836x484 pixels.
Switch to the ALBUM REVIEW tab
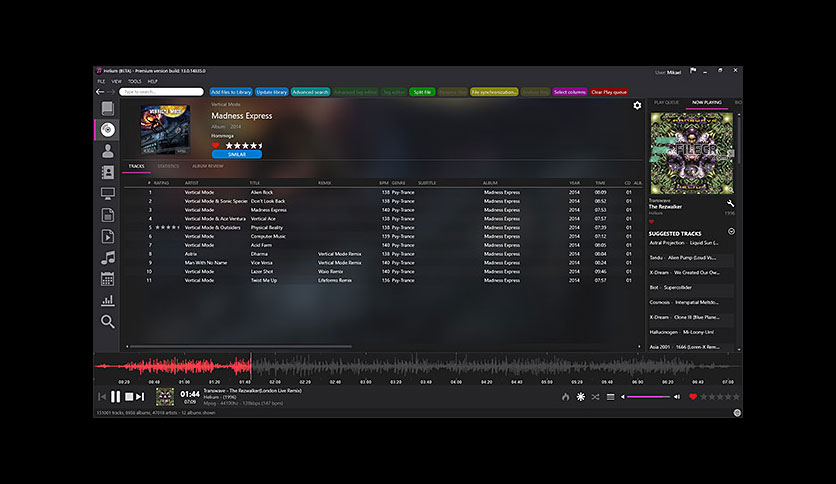pyautogui.click(x=208, y=166)
